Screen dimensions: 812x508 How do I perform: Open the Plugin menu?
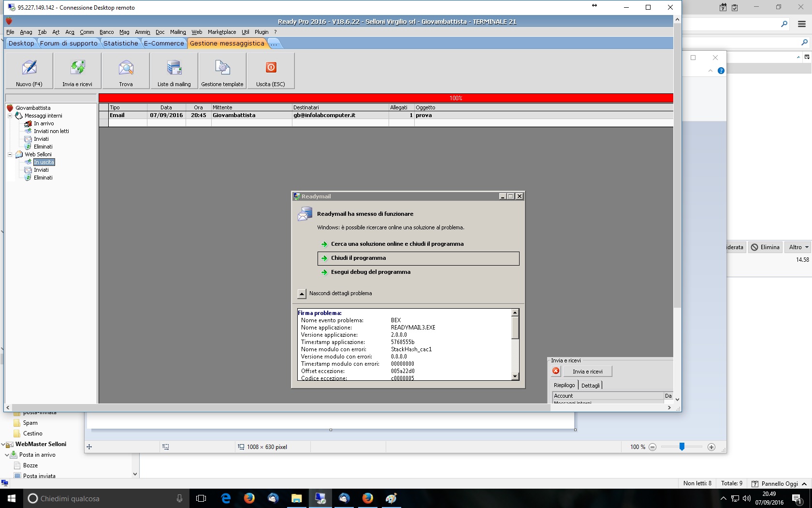261,32
